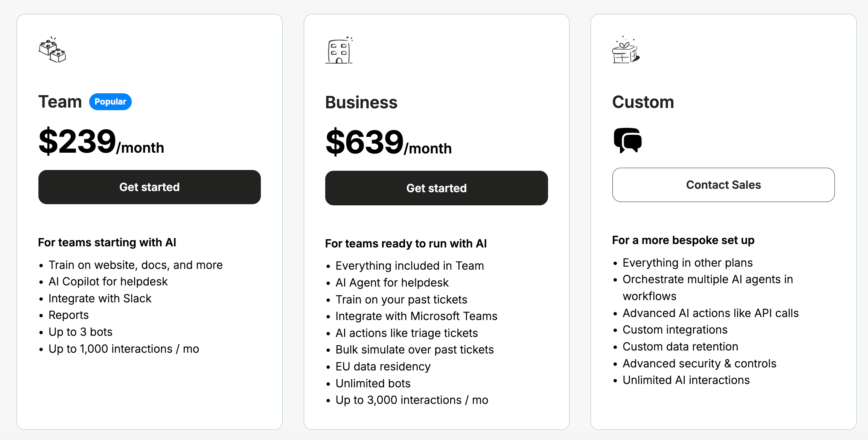Click Get started on the Team plan

pos(149,187)
